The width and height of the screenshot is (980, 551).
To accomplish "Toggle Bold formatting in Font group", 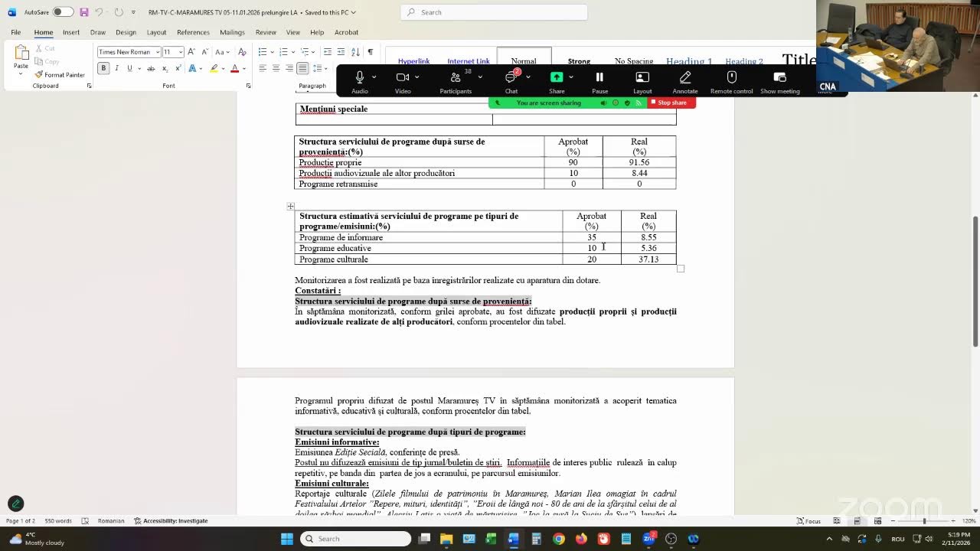I will point(103,68).
